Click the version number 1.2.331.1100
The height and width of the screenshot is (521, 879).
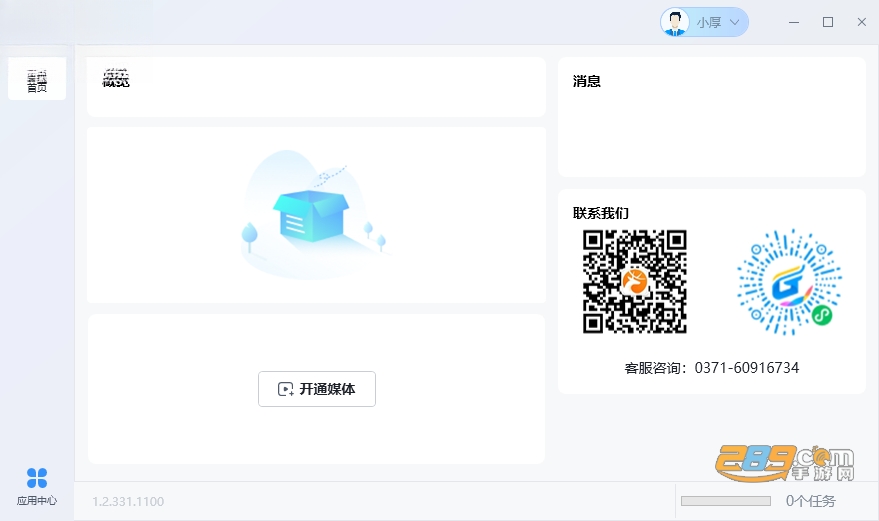(128, 501)
